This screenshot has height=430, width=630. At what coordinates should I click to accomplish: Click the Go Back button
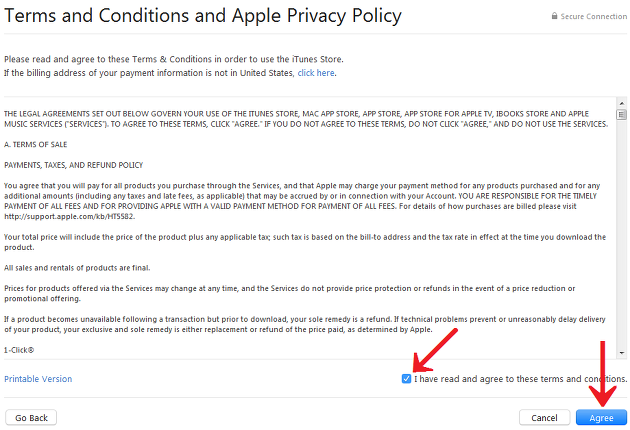pyautogui.click(x=31, y=418)
